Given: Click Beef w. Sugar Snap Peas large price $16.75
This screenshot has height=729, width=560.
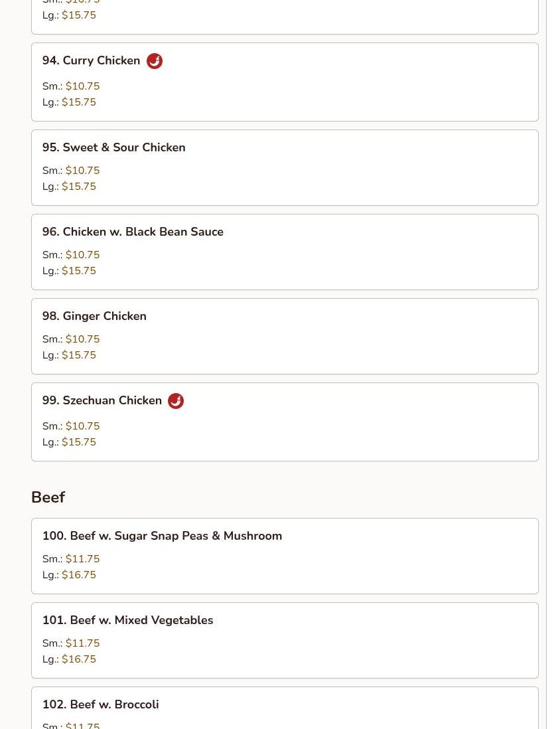Looking at the screenshot, I should tap(79, 575).
